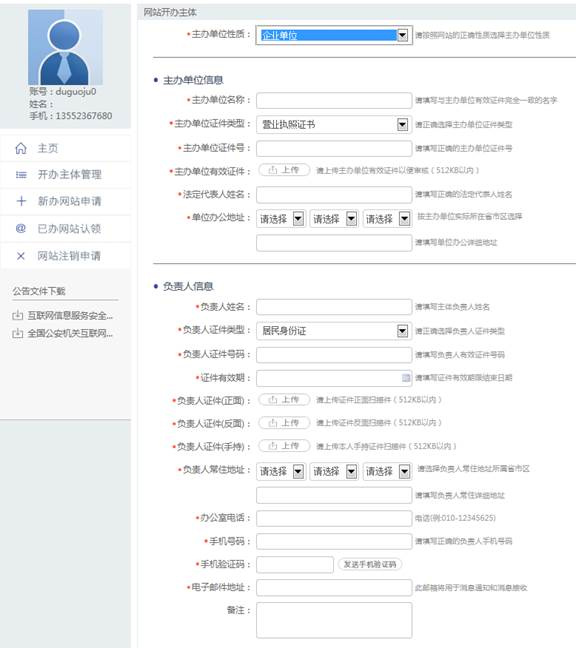
Task: Focus the 备注 text area
Action: 334,620
